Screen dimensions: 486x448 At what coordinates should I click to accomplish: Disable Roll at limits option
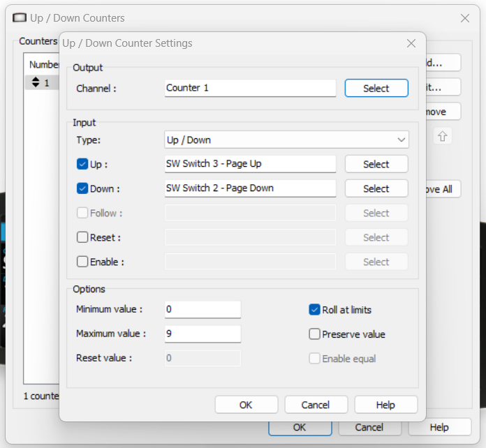314,310
